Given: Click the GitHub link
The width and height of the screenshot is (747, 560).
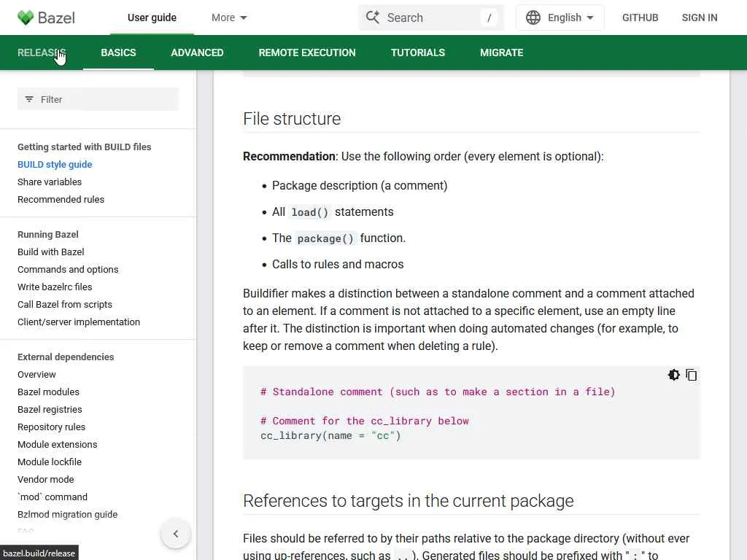Looking at the screenshot, I should [x=640, y=17].
